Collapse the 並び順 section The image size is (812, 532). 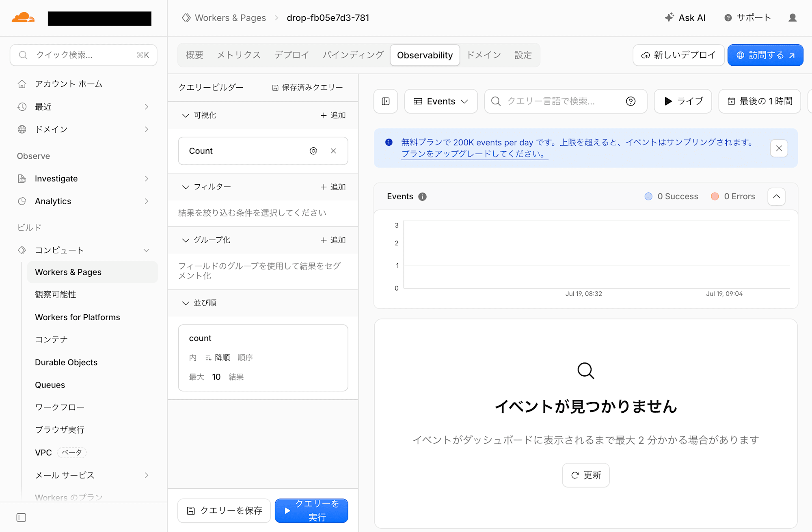(x=186, y=303)
